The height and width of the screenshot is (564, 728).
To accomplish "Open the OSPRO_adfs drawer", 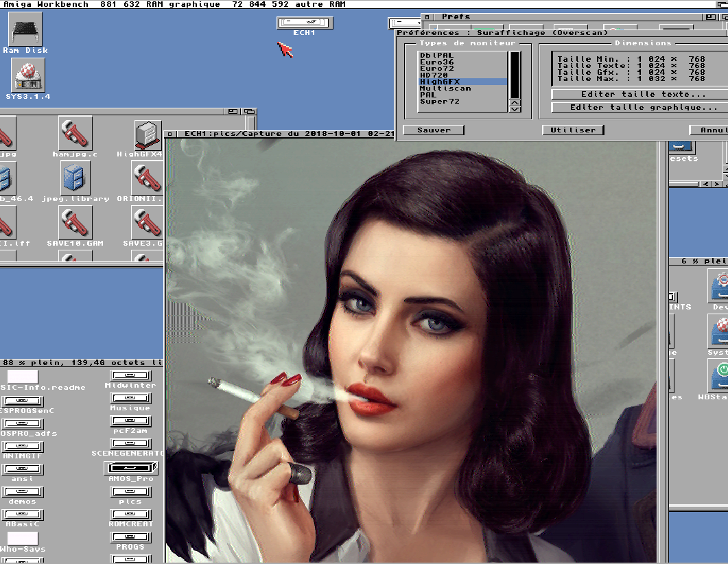I will coord(22,423).
